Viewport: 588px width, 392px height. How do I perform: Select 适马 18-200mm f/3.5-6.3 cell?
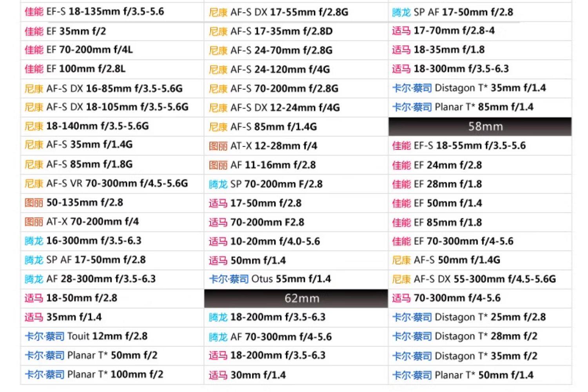pyautogui.click(x=296, y=356)
